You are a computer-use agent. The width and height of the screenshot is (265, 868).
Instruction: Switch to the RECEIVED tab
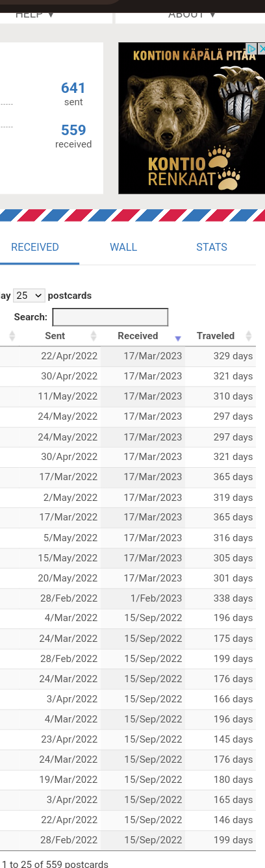35,247
